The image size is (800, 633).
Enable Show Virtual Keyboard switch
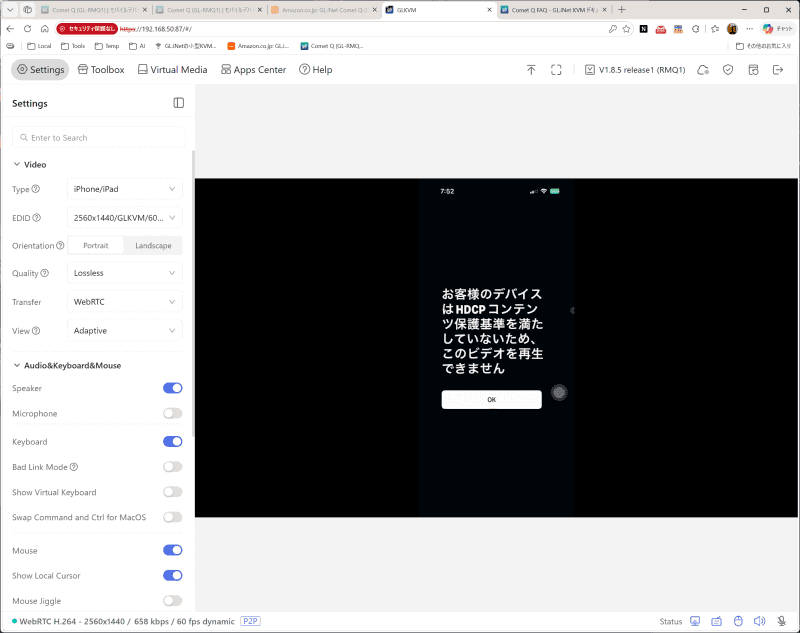(x=172, y=492)
